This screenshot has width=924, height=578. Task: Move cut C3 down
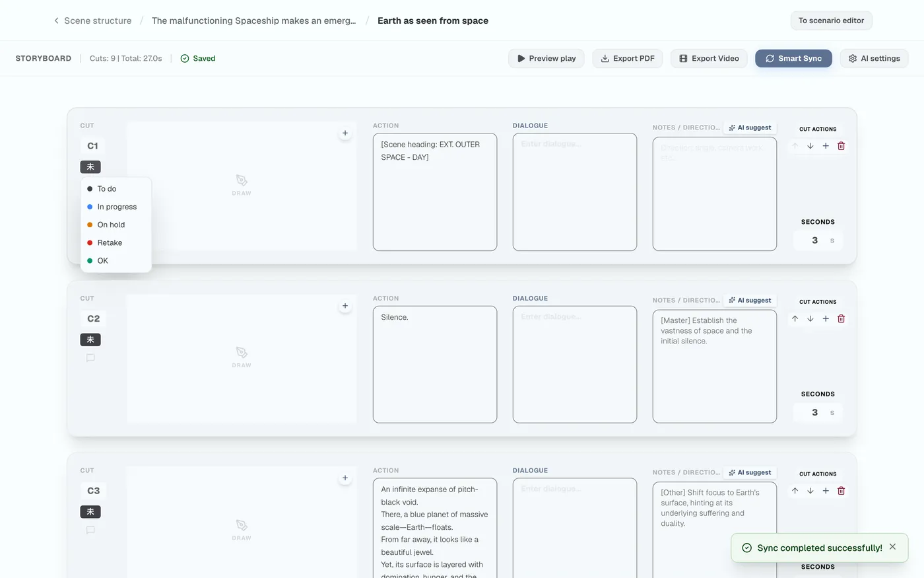(810, 491)
